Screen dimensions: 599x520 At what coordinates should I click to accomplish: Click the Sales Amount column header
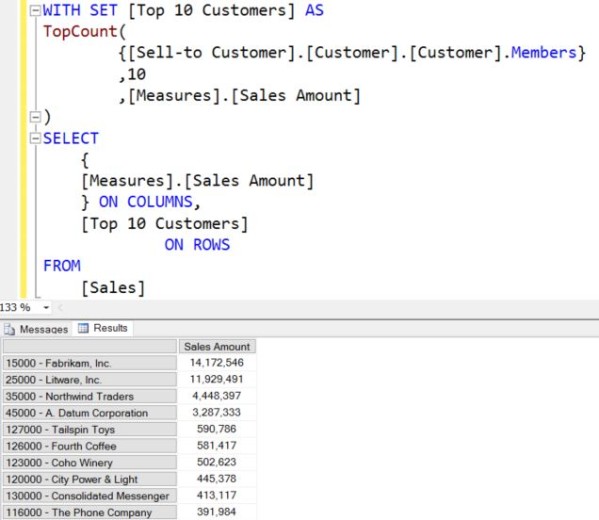pos(217,347)
